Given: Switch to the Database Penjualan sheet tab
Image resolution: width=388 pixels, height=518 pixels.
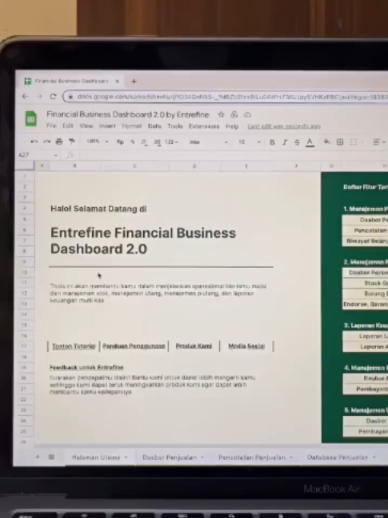Looking at the screenshot, I should click(x=337, y=457).
